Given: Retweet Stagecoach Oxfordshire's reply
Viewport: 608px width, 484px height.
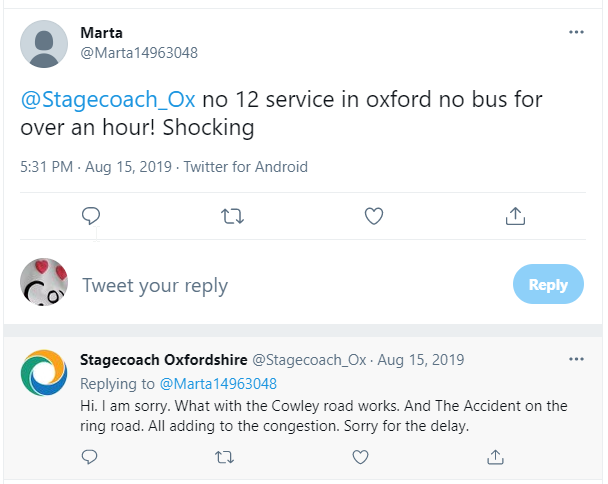Looking at the screenshot, I should point(224,457).
